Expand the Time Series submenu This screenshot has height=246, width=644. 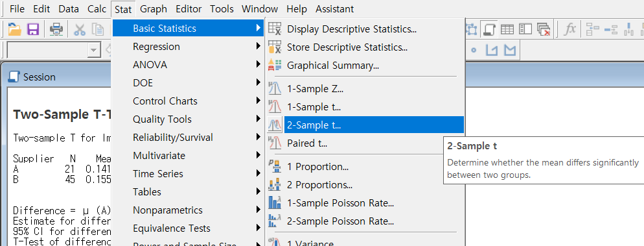(188, 173)
